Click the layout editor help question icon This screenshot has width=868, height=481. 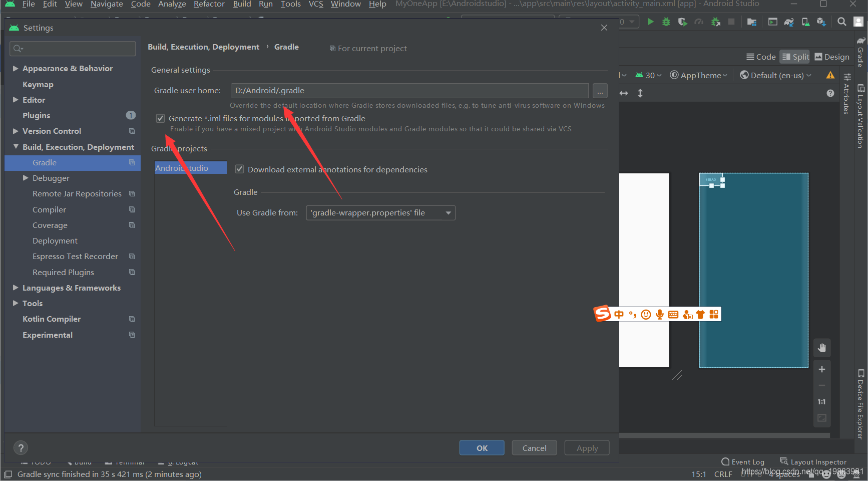(830, 93)
